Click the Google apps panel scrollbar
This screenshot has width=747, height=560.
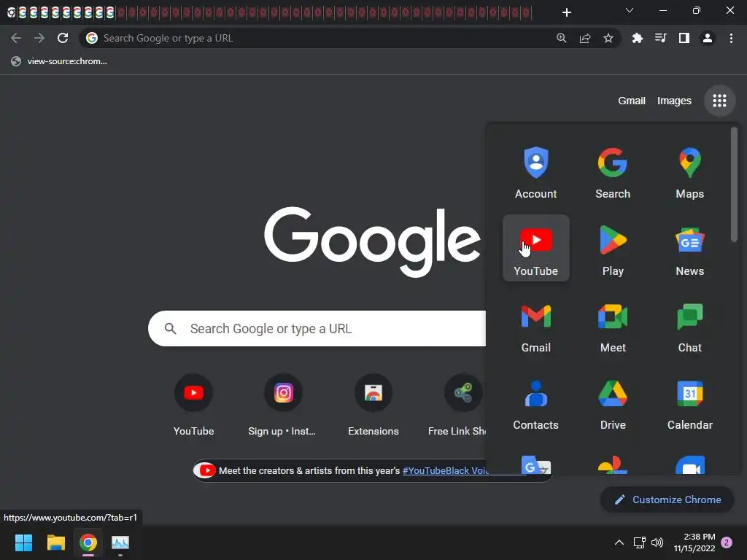(x=734, y=184)
